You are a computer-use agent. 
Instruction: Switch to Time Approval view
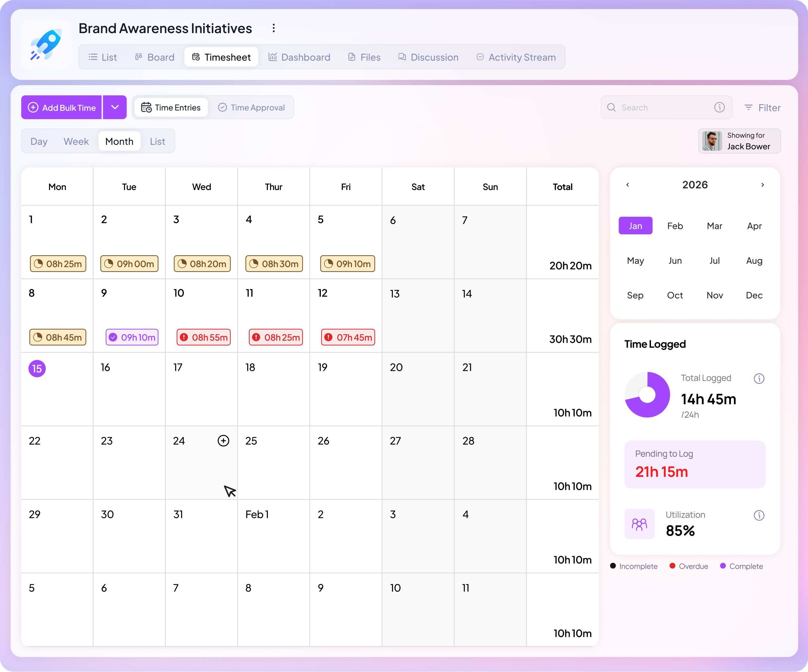tap(252, 108)
